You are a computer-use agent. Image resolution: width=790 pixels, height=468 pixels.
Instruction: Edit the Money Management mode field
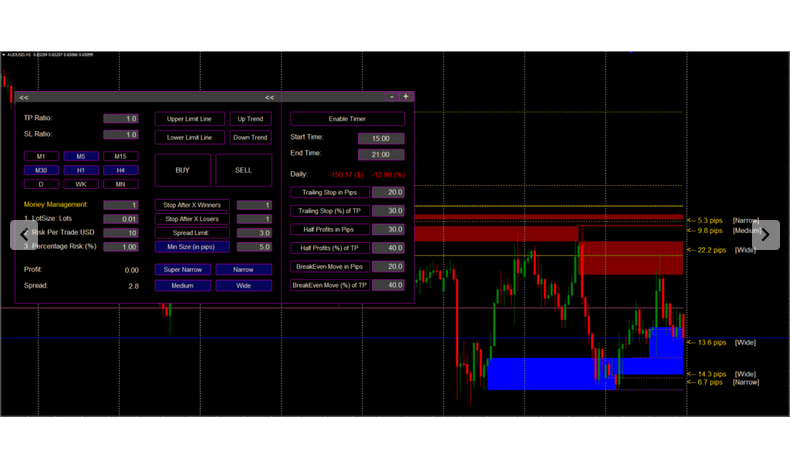[x=121, y=205]
